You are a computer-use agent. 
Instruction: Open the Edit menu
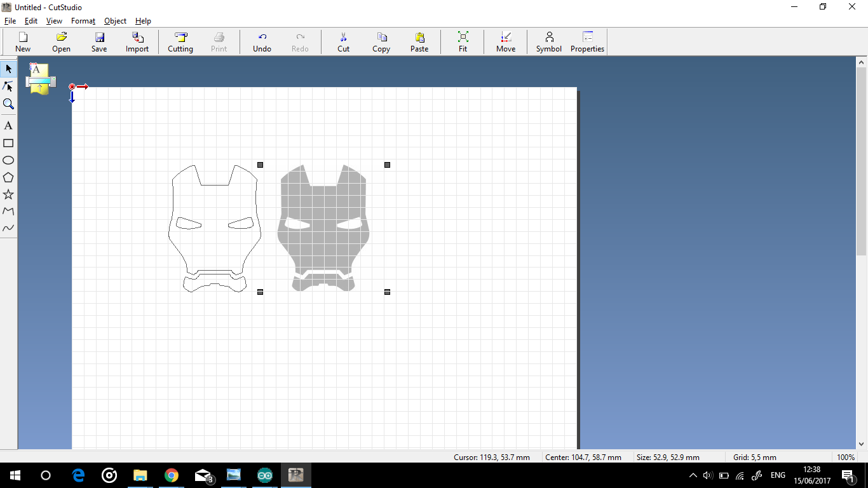click(x=31, y=21)
